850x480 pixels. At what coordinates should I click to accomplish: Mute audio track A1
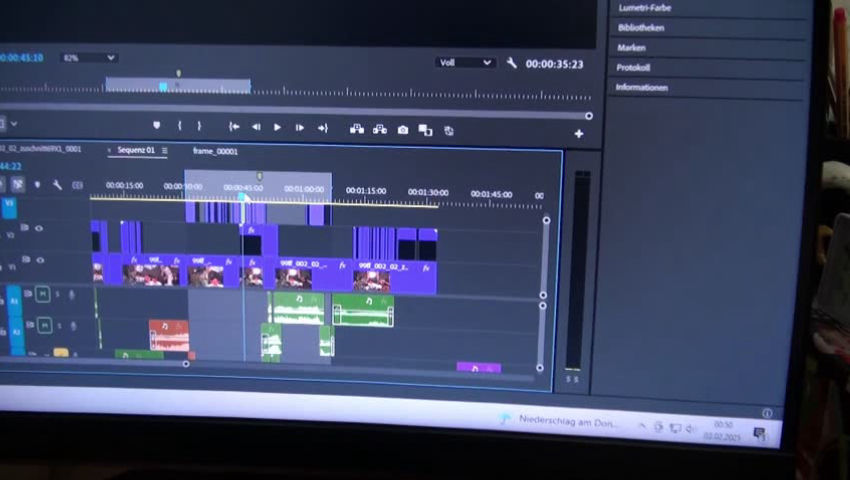tap(42, 294)
